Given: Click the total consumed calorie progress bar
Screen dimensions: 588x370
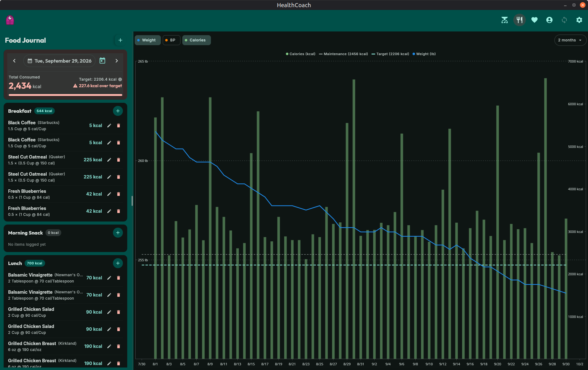Looking at the screenshot, I should pyautogui.click(x=65, y=95).
